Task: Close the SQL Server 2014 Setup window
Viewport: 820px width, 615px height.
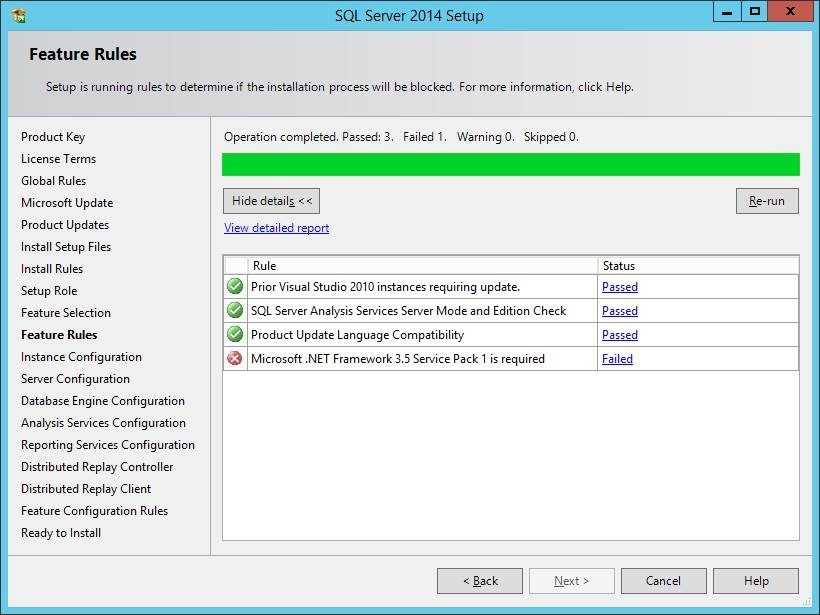Action: click(790, 12)
